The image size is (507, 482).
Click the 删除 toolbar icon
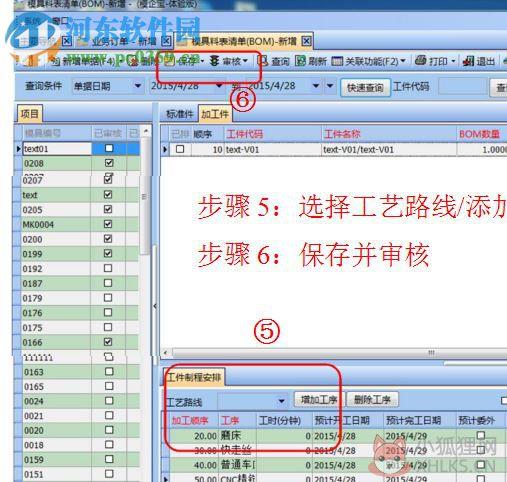(x=134, y=61)
